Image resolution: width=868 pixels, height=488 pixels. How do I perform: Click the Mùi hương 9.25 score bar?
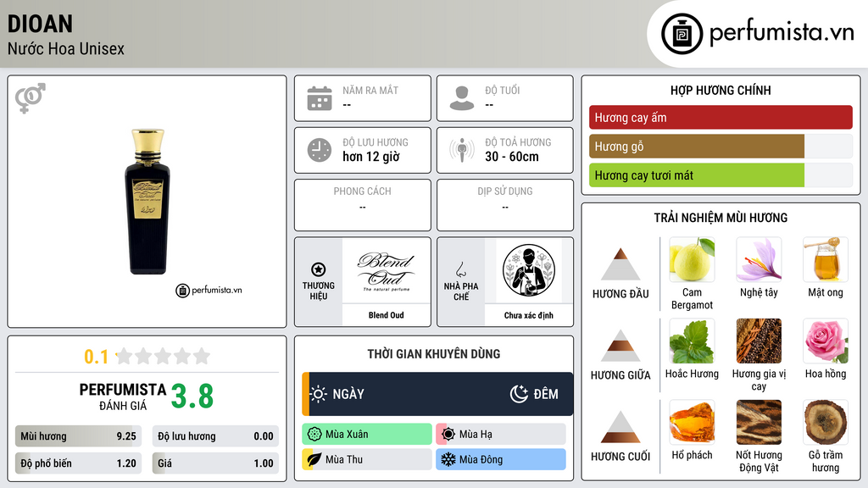(x=78, y=436)
